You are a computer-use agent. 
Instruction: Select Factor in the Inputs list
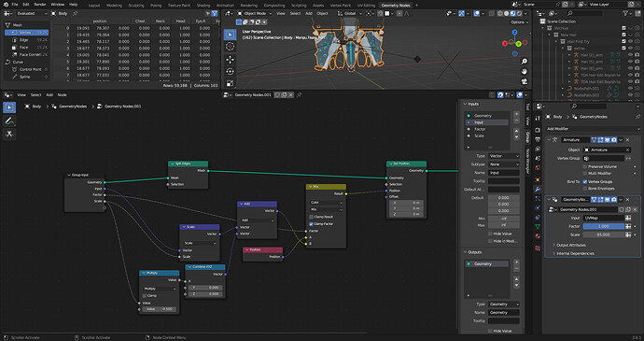pos(486,129)
